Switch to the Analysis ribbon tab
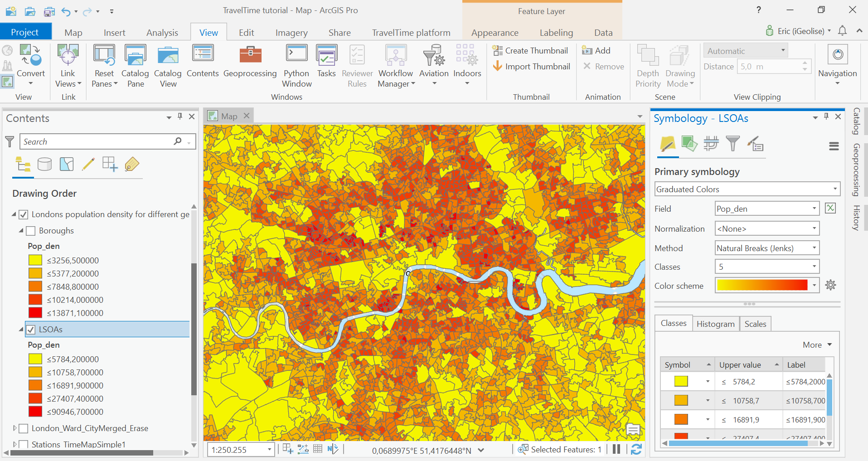This screenshot has width=868, height=461. [x=162, y=33]
